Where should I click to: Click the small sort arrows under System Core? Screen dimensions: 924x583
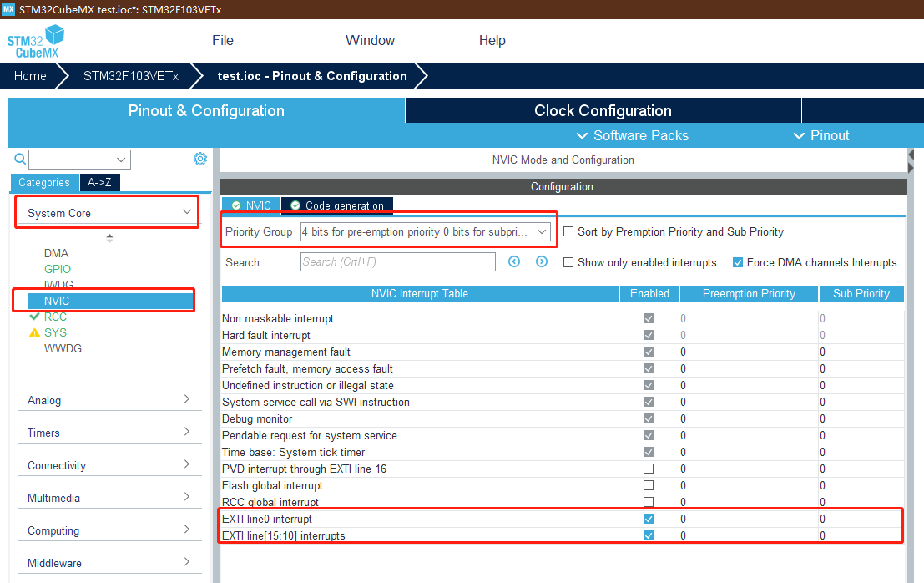coord(109,238)
